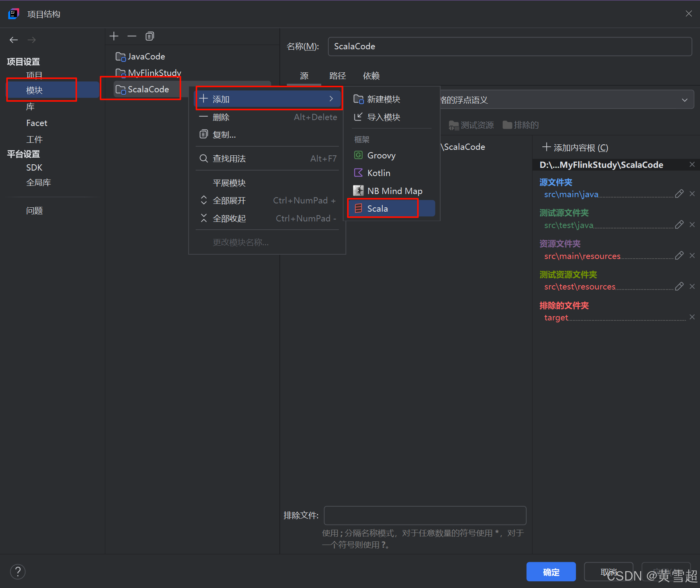The height and width of the screenshot is (588, 700).
Task: Click 添加内容根 link
Action: point(575,147)
